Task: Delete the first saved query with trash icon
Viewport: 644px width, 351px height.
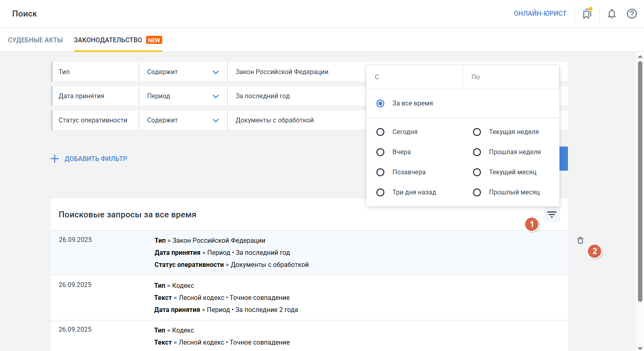Action: click(x=580, y=240)
